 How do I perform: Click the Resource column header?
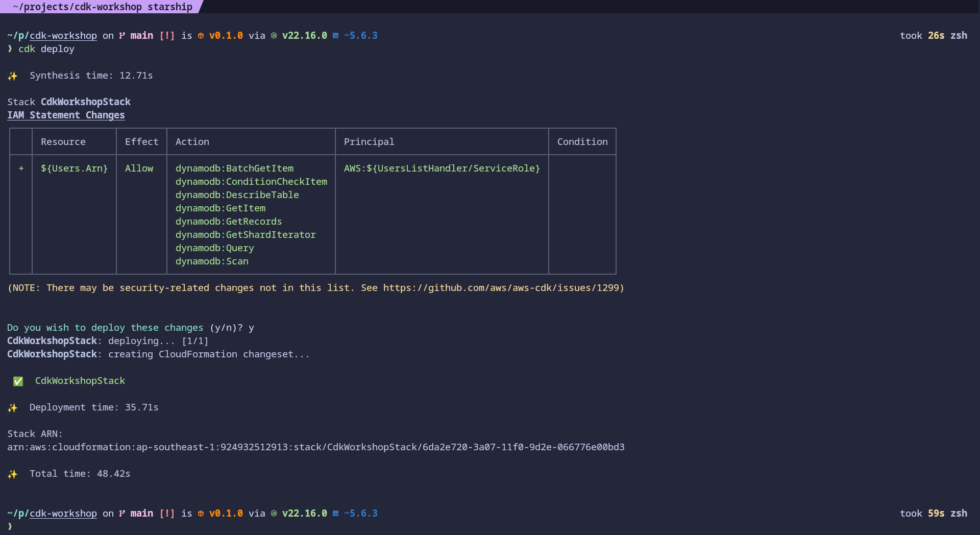point(63,142)
